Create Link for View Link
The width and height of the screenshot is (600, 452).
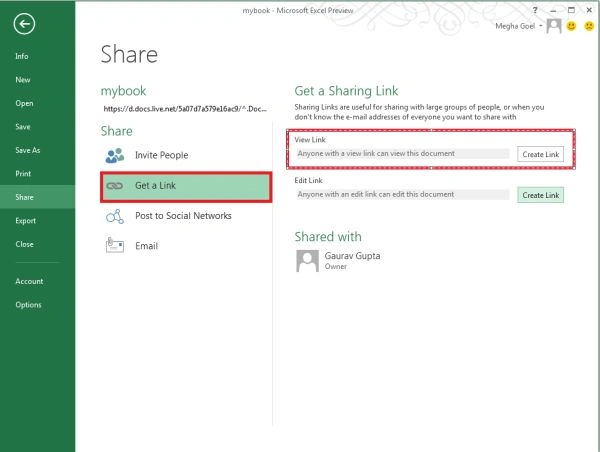540,155
